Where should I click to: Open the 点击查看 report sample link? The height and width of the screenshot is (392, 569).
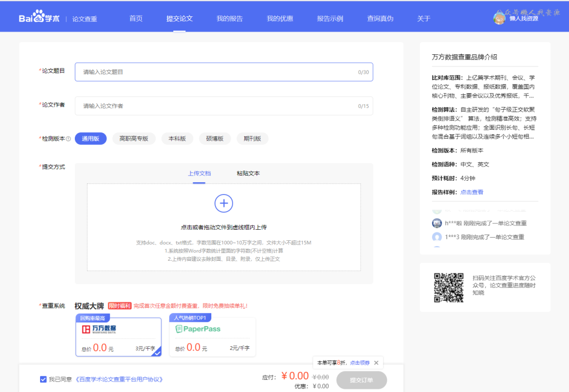click(472, 192)
